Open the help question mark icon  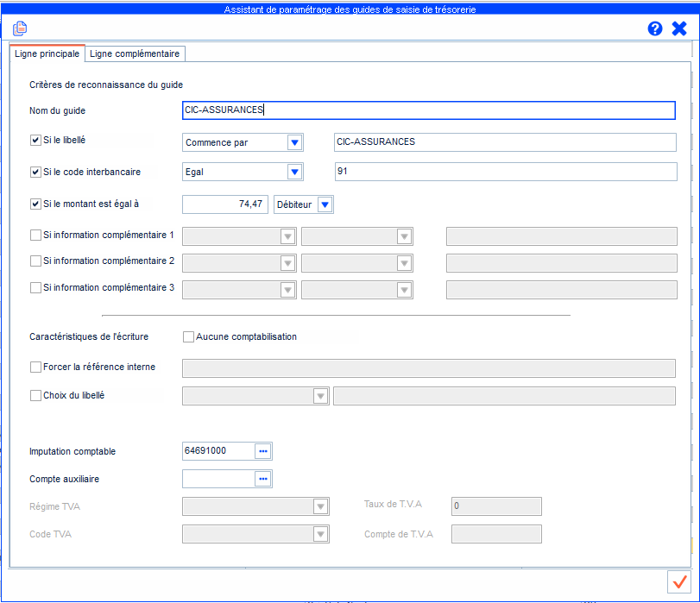pos(655,28)
